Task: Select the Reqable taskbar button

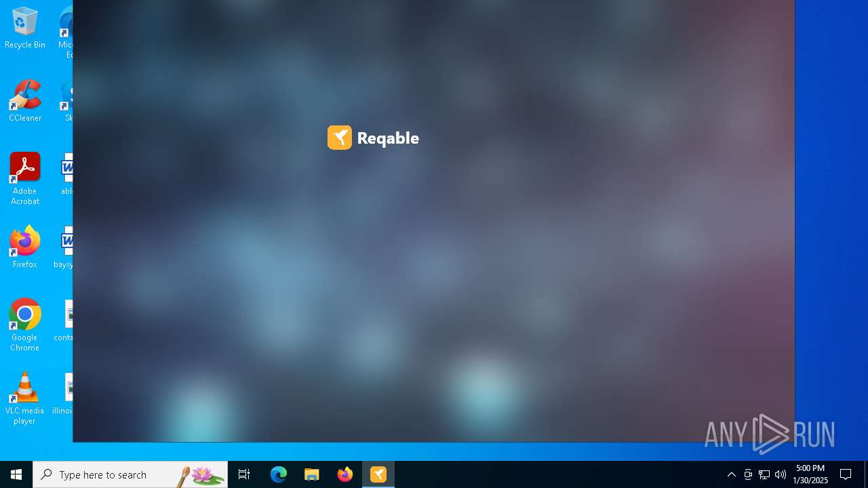Action: point(378,474)
